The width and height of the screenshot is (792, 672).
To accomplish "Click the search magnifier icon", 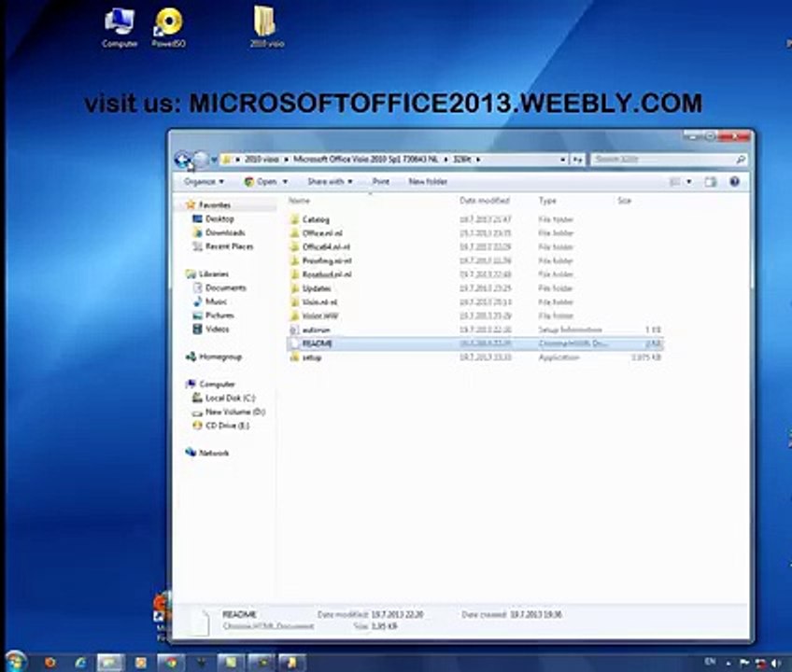I will tap(741, 160).
